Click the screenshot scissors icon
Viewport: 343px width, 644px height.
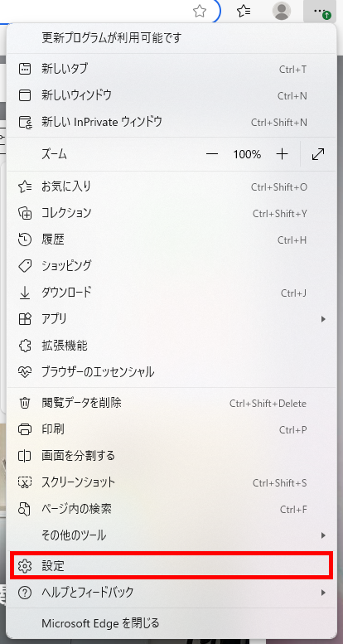point(25,482)
